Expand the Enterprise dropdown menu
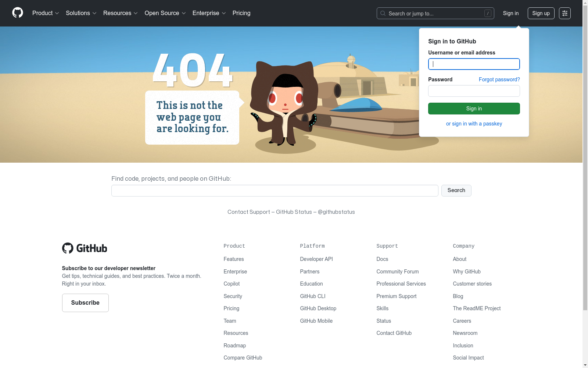 click(x=209, y=13)
